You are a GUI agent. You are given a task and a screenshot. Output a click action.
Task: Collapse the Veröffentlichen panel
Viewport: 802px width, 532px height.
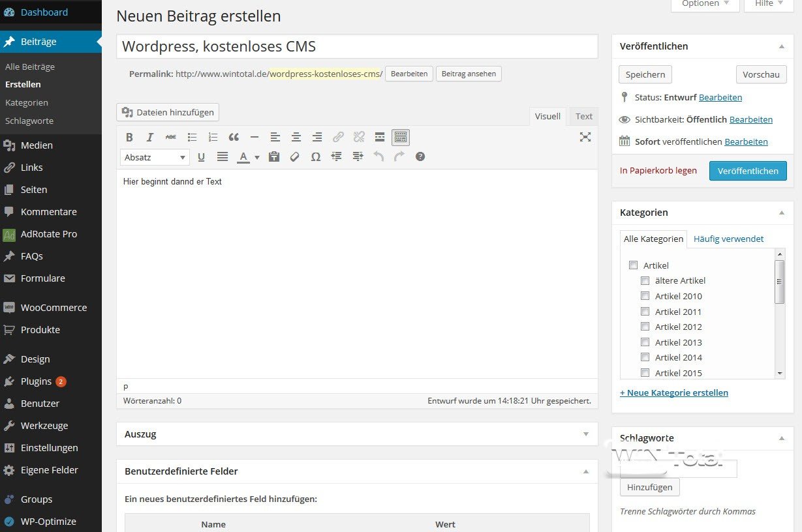782,46
